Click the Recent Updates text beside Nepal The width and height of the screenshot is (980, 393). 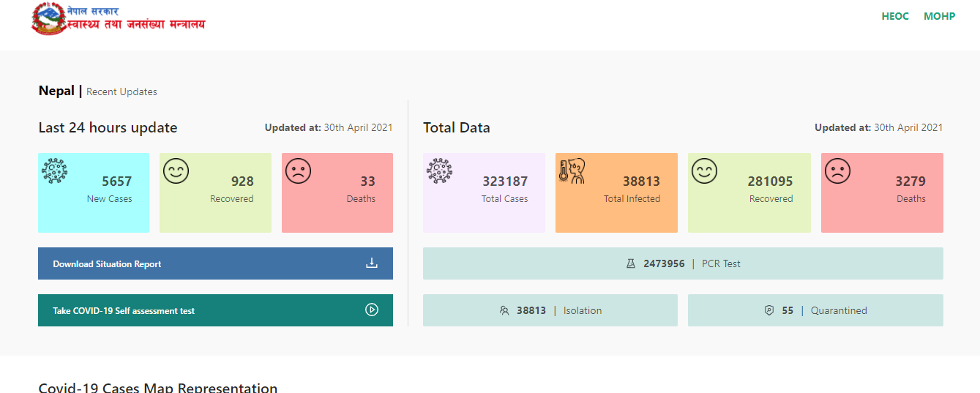pyautogui.click(x=121, y=92)
